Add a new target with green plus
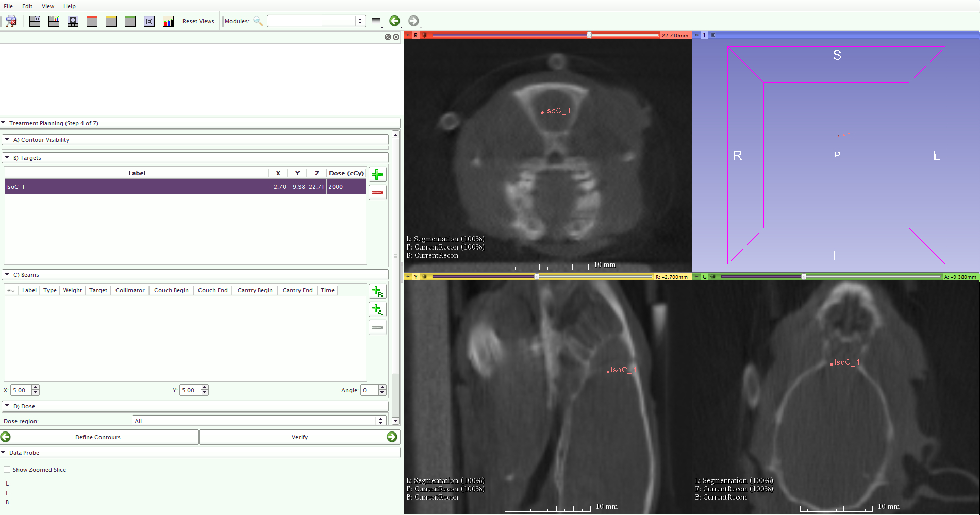 pyautogui.click(x=377, y=174)
